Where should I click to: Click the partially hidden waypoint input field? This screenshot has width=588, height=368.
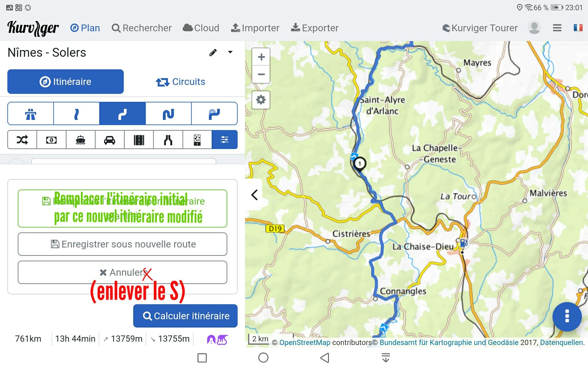(124, 161)
